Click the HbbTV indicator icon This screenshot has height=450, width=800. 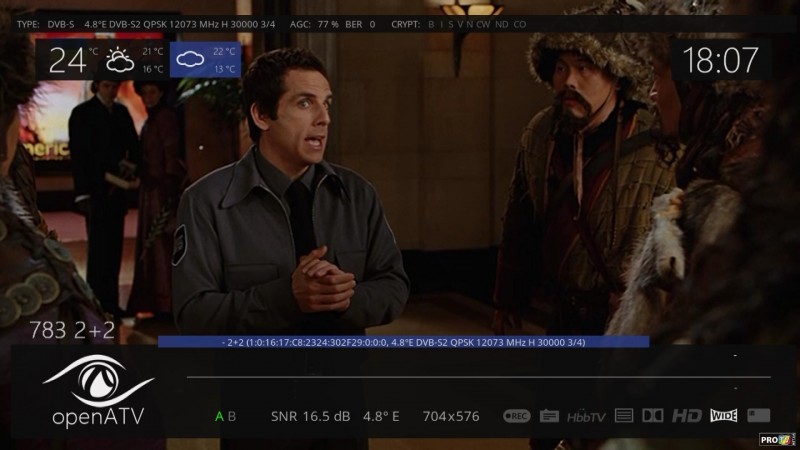pyautogui.click(x=587, y=416)
